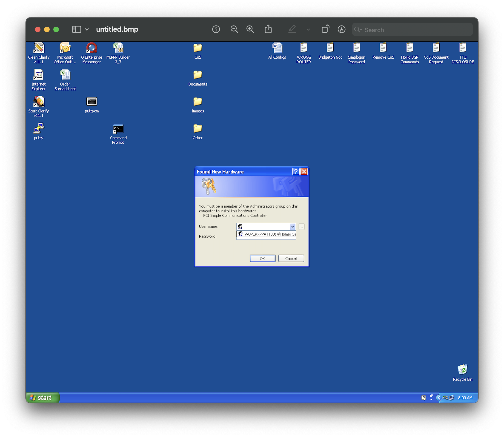This screenshot has height=437, width=504.
Task: Open the Markup toolbar icon
Action: click(x=341, y=29)
